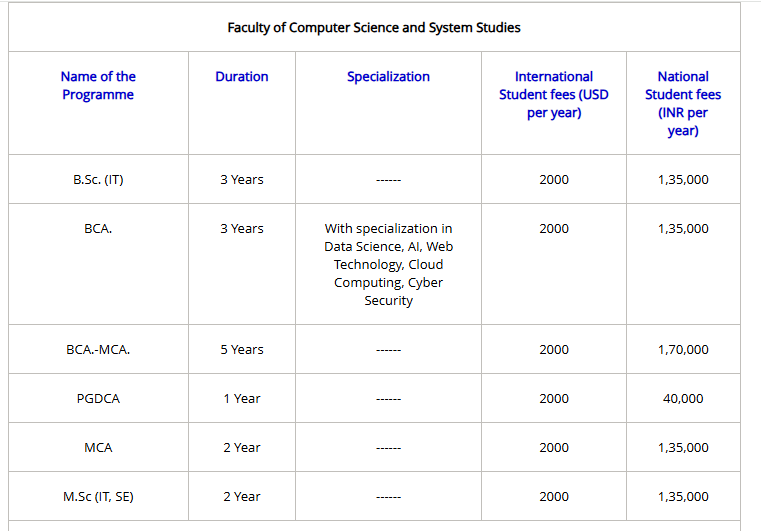The image size is (761, 531).
Task: Click the B.Sc. (IT) '3 Years' duration
Action: 242,180
